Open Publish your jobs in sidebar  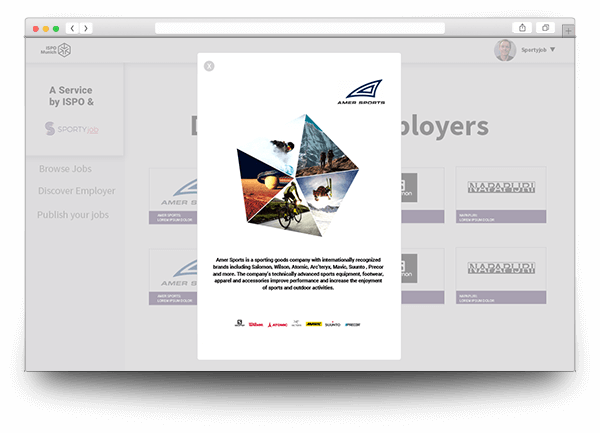click(73, 215)
